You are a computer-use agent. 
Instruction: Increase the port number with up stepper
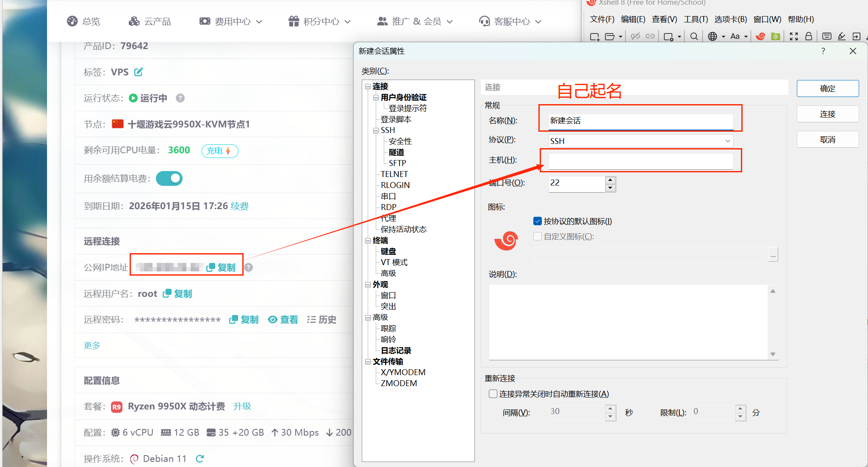[610, 180]
